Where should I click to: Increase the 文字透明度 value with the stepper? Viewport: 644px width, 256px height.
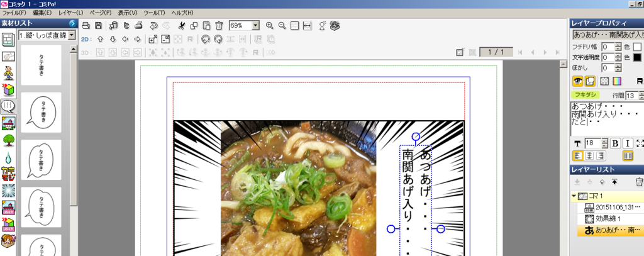(x=618, y=55)
